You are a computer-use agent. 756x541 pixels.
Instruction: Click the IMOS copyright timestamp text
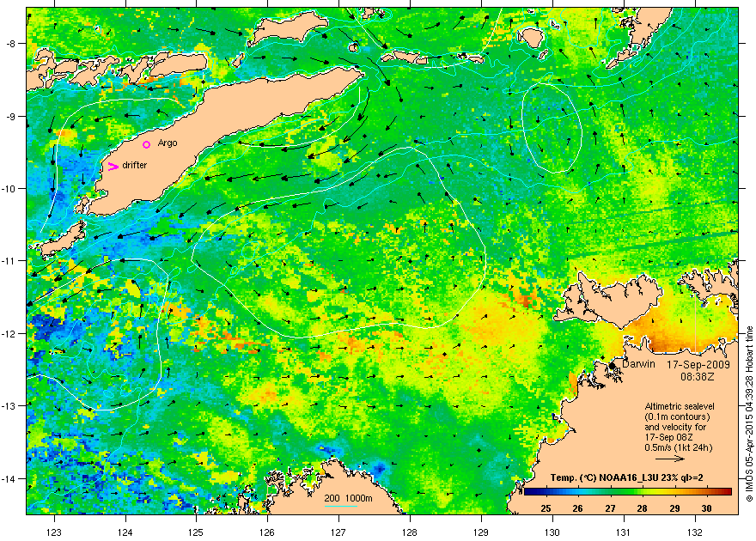(749, 414)
